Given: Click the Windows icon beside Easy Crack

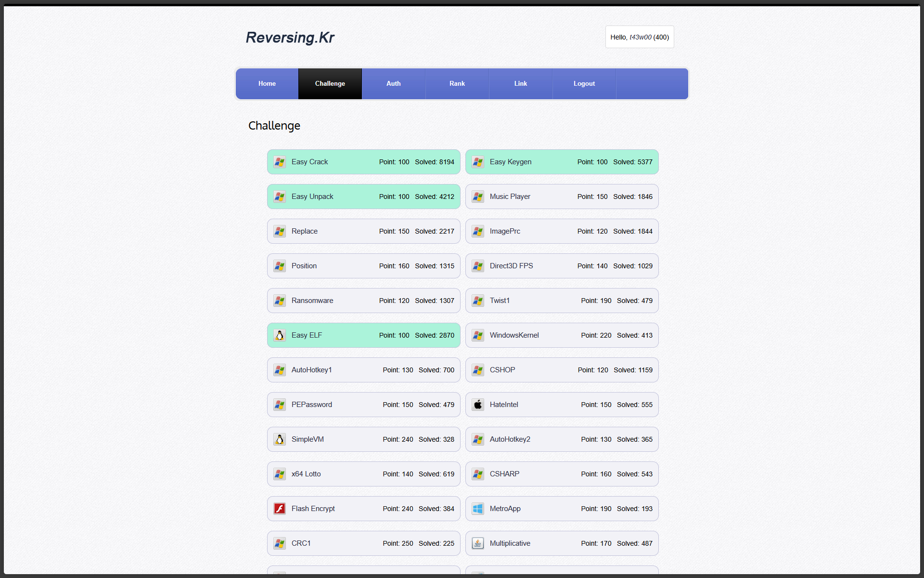Looking at the screenshot, I should click(280, 162).
